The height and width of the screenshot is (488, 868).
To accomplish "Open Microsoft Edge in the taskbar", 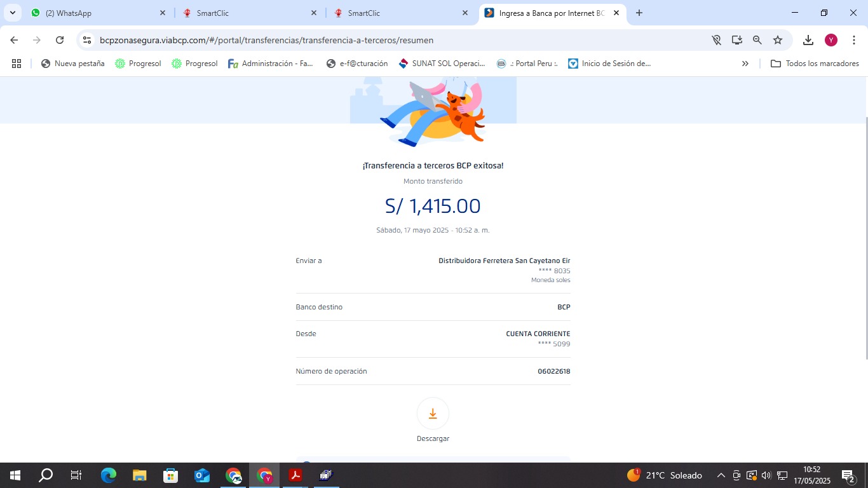I will 109,475.
